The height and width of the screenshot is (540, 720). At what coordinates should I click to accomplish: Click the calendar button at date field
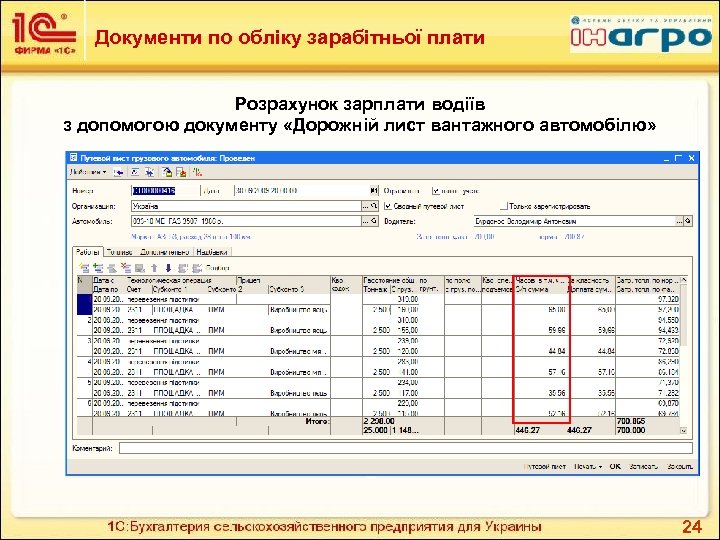pyautogui.click(x=374, y=191)
